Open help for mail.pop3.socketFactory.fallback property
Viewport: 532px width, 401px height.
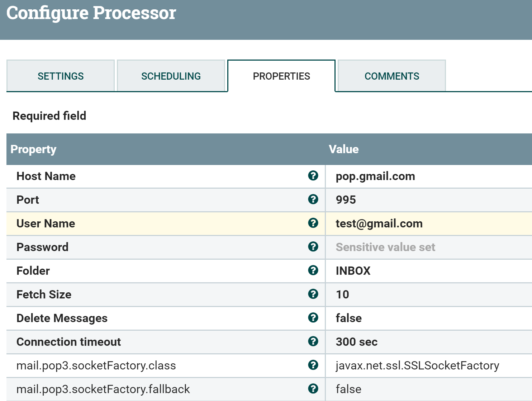pyautogui.click(x=314, y=388)
